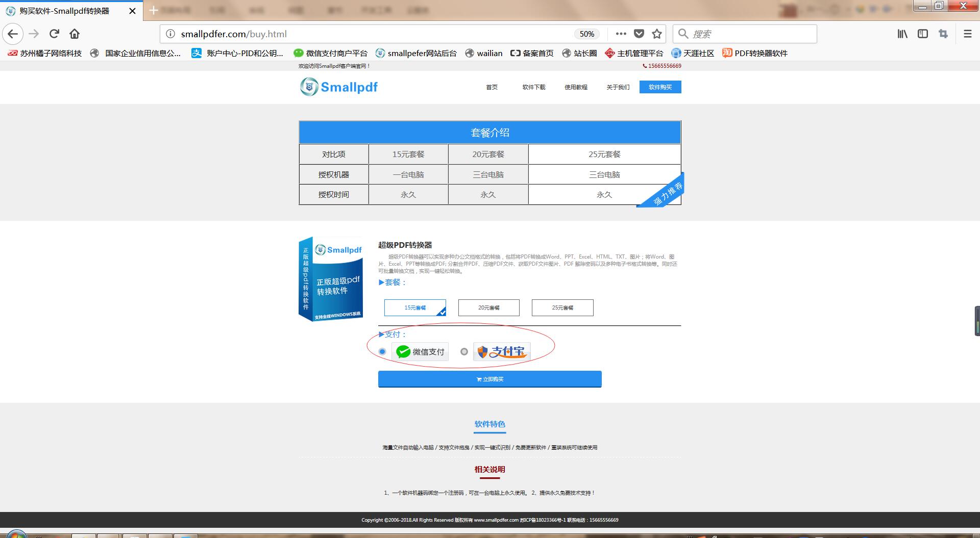This screenshot has height=538, width=980.
Task: Take a screenshot with the crop icon
Action: click(x=943, y=34)
